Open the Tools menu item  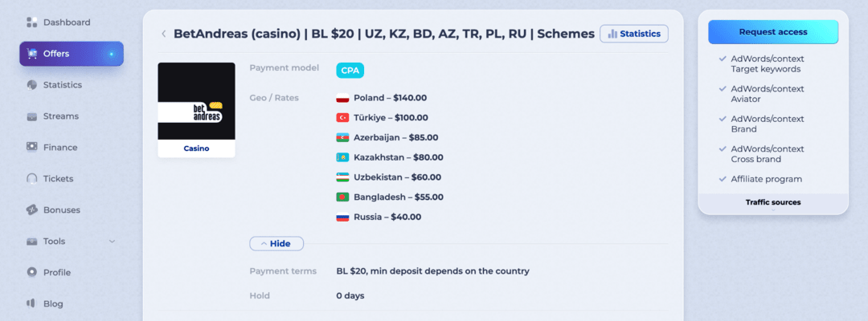tap(55, 242)
